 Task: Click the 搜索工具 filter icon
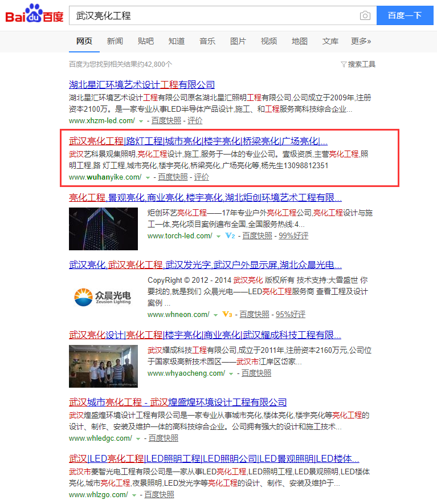pos(343,64)
